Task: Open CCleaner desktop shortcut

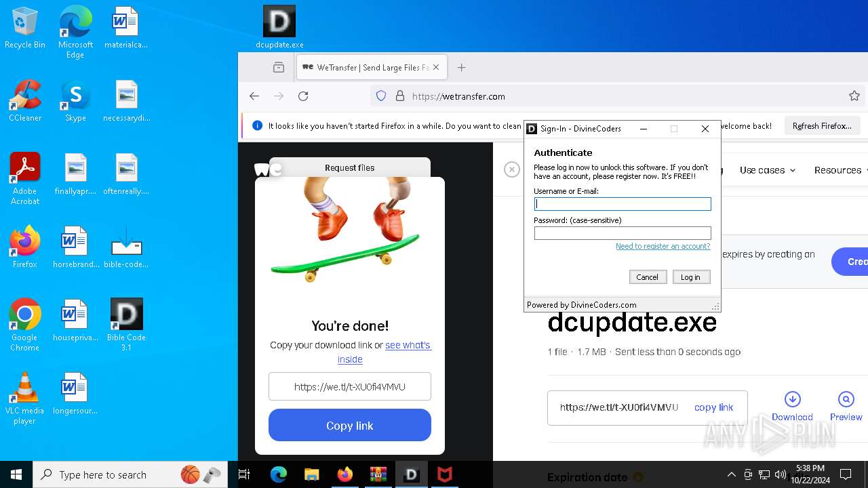Action: tap(25, 101)
